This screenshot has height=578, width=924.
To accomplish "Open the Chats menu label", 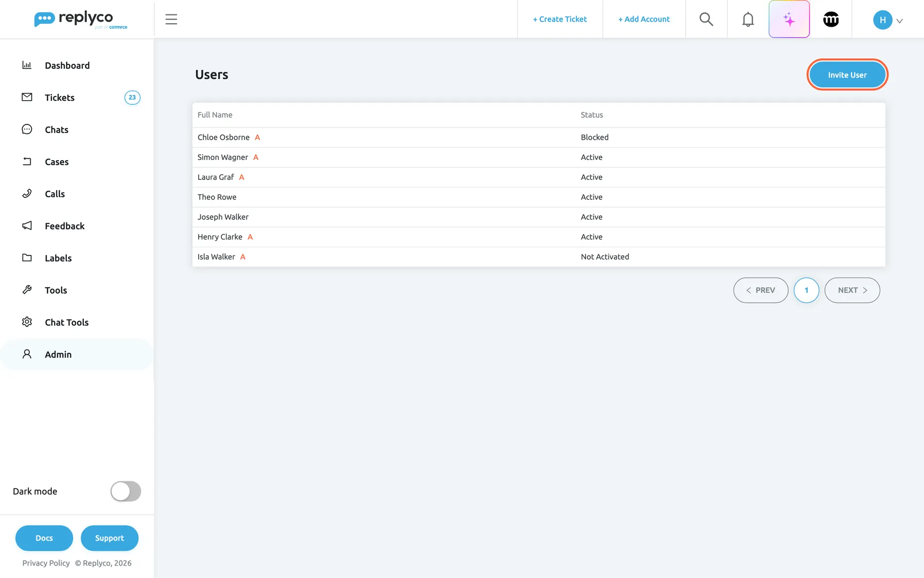I will pos(56,130).
